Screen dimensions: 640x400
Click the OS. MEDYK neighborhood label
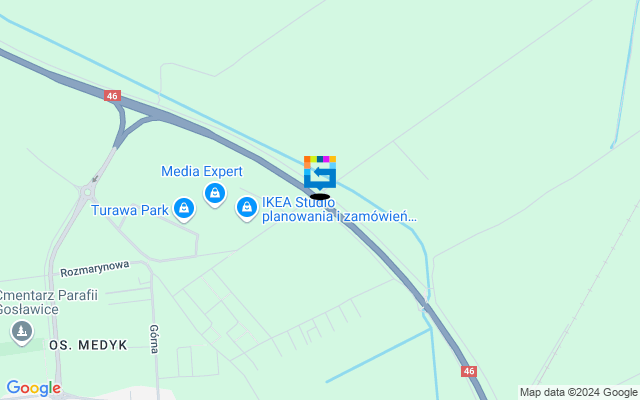click(x=88, y=345)
